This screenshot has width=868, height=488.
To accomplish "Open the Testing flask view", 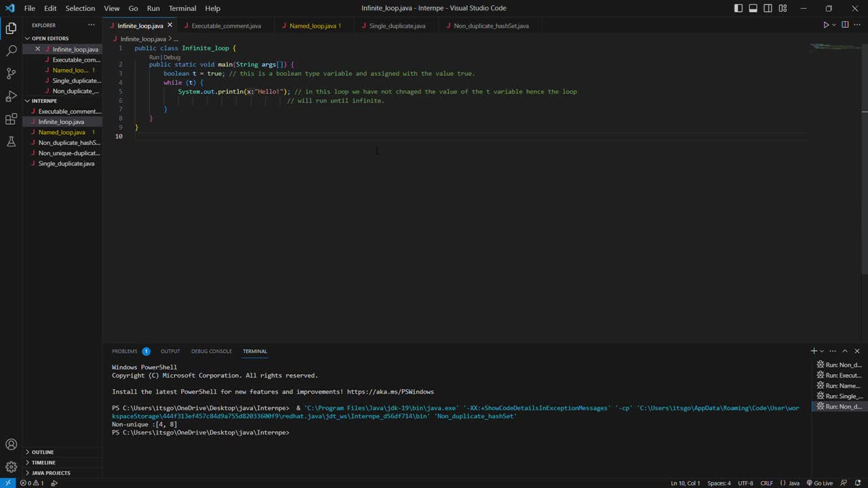I will click(11, 142).
